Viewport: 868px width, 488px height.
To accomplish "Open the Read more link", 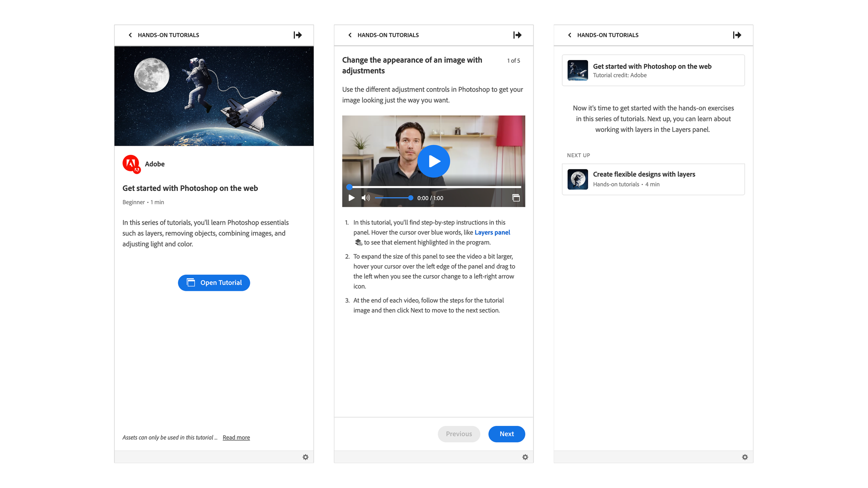I will click(x=236, y=437).
